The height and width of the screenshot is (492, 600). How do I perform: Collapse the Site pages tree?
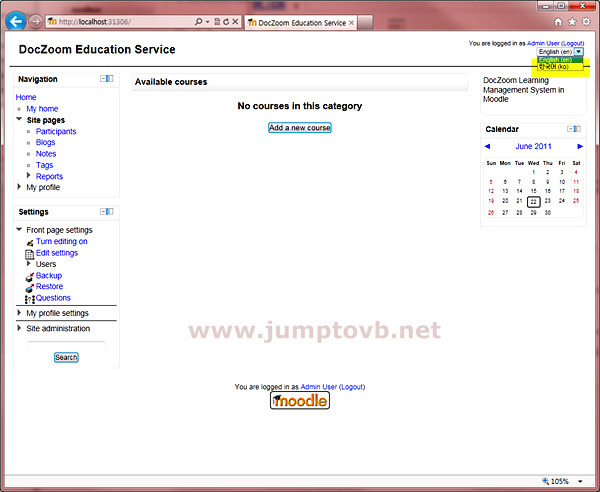(19, 119)
